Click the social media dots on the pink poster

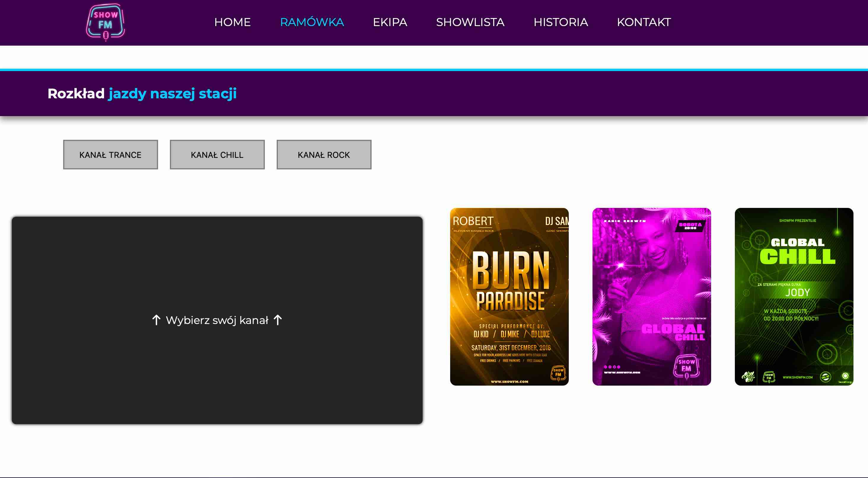(x=612, y=367)
